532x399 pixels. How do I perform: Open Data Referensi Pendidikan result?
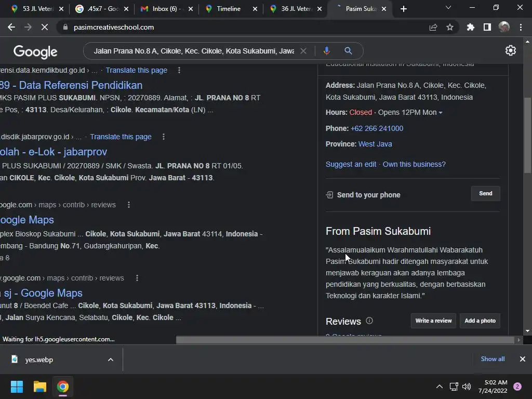click(x=71, y=85)
